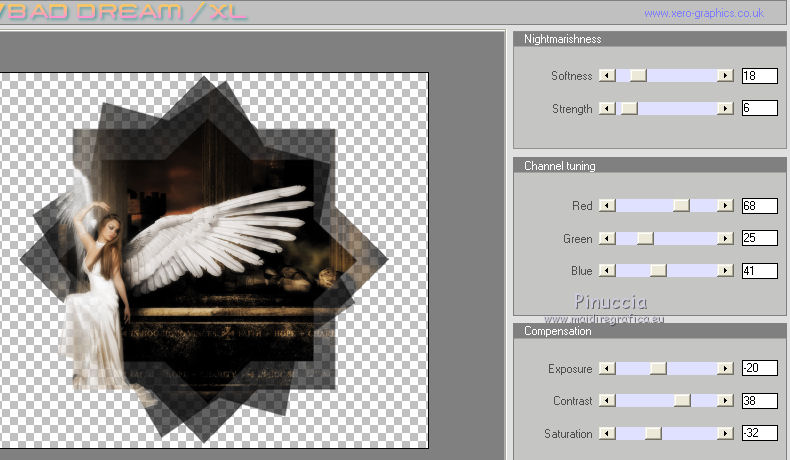Click the Nightmarishness section header
Image resolution: width=790 pixels, height=460 pixels.
(649, 39)
